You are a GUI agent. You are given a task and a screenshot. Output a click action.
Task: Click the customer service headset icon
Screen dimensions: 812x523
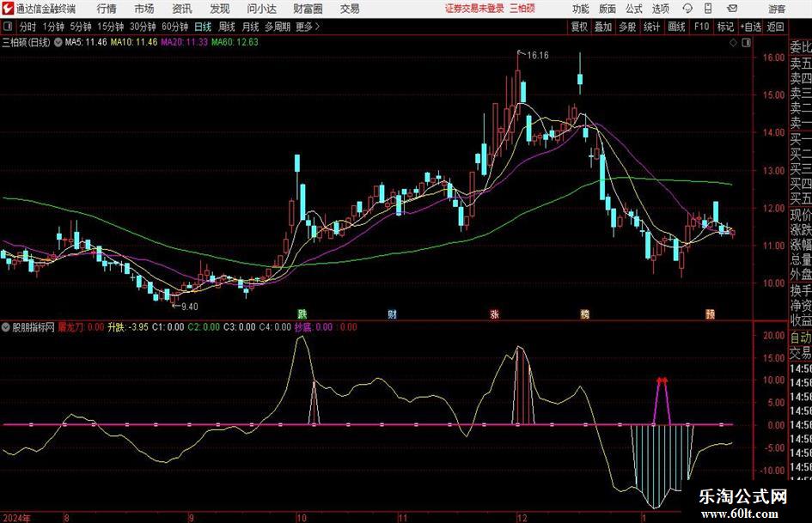[x=687, y=9]
